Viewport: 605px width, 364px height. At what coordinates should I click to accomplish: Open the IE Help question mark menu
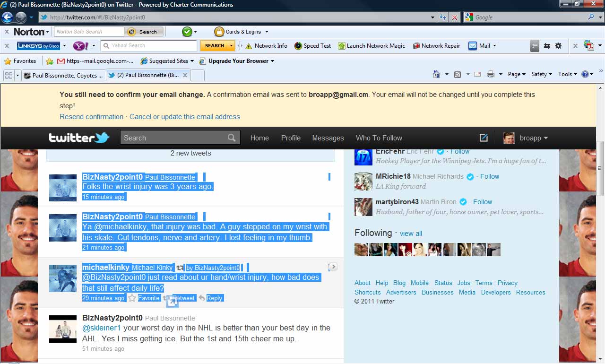coord(587,74)
